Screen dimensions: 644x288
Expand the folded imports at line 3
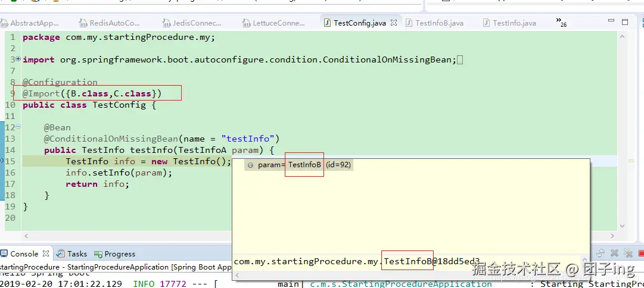[18, 59]
